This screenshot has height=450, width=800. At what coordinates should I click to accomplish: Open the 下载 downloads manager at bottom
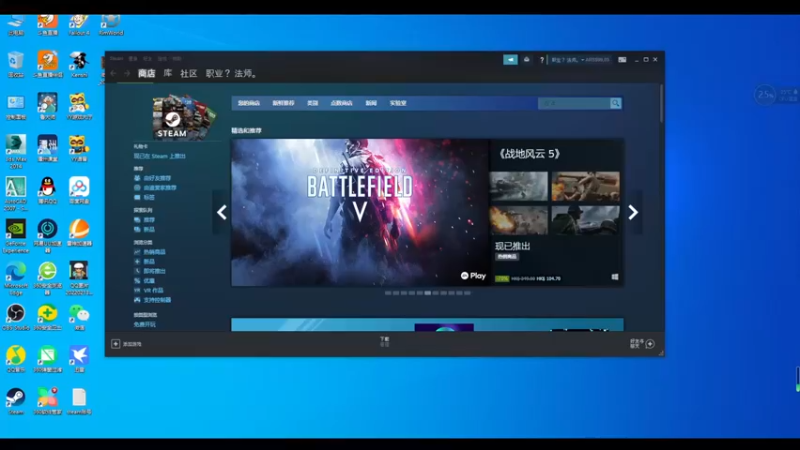(384, 341)
